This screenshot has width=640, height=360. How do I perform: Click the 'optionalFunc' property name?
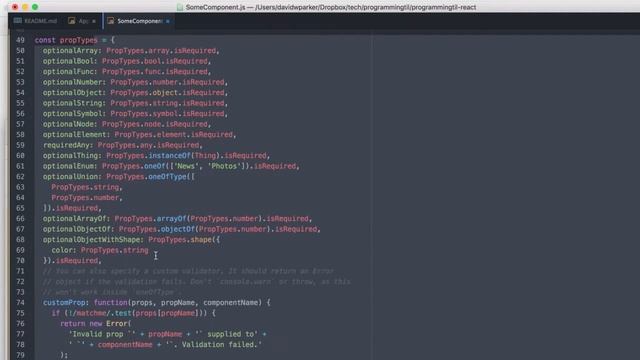[x=69, y=71]
